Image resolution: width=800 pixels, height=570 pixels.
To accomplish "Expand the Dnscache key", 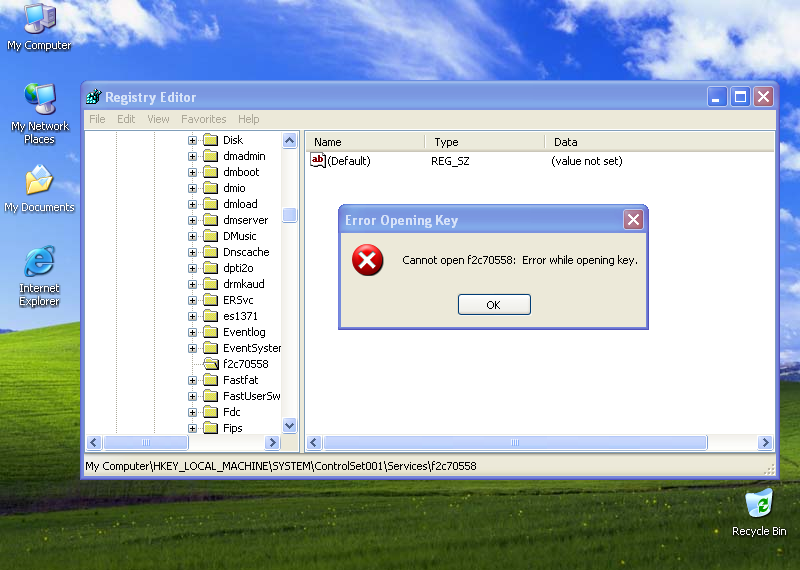I will pyautogui.click(x=192, y=252).
